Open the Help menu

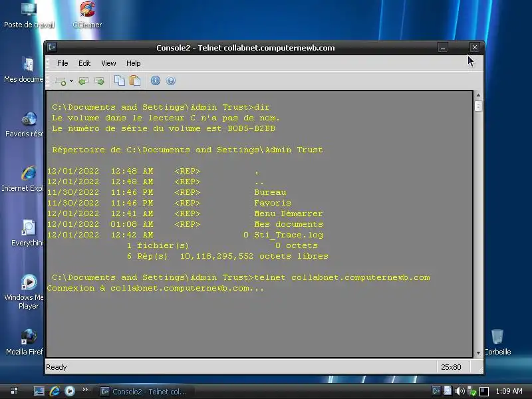tap(134, 63)
